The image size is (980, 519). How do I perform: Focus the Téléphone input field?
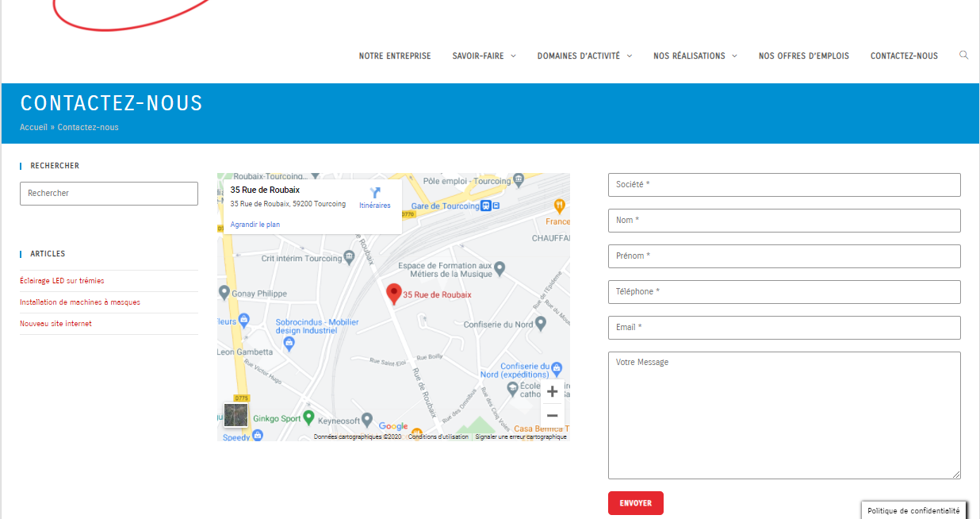[784, 292]
